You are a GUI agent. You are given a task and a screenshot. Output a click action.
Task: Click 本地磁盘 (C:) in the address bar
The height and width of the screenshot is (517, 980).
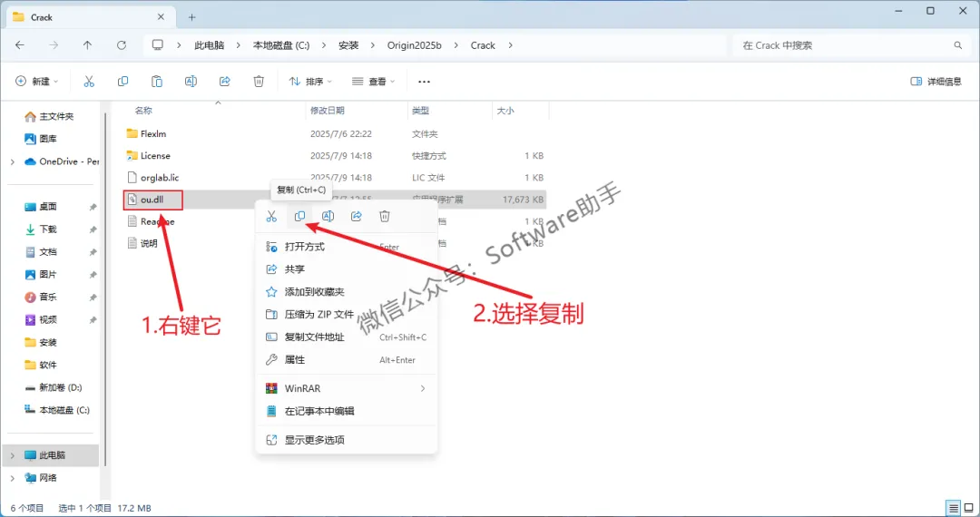pyautogui.click(x=280, y=45)
